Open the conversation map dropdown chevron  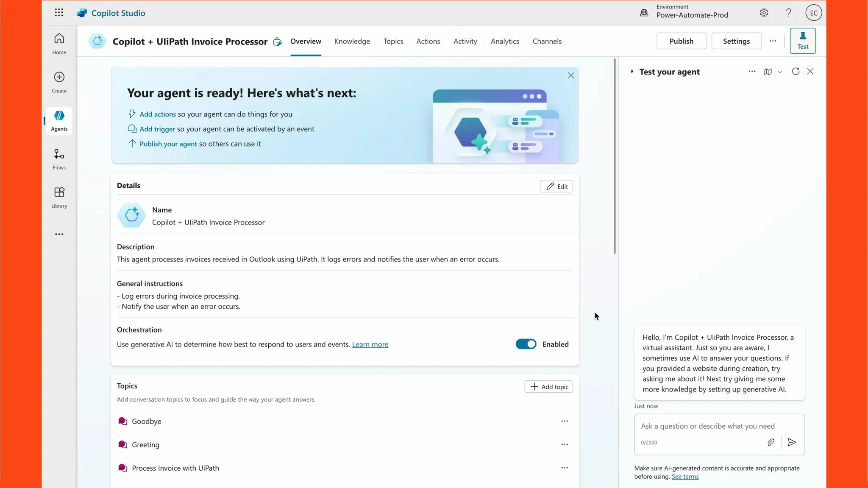tap(779, 72)
